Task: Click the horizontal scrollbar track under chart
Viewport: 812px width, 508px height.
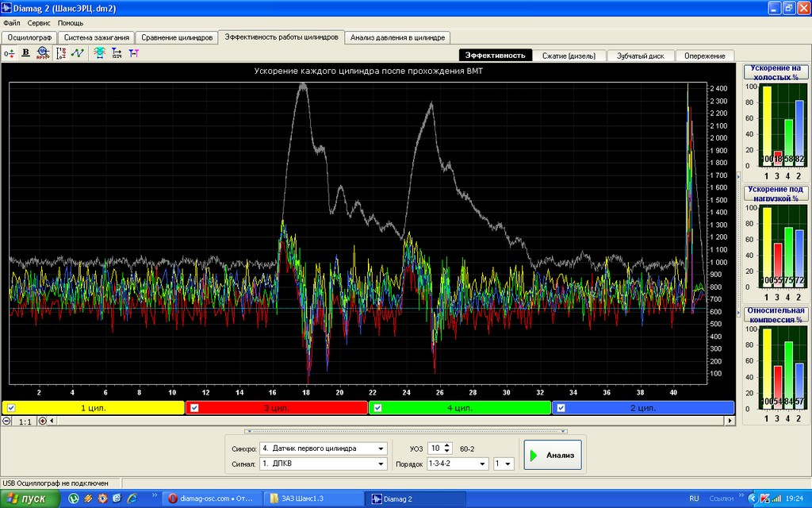Action: click(x=391, y=421)
